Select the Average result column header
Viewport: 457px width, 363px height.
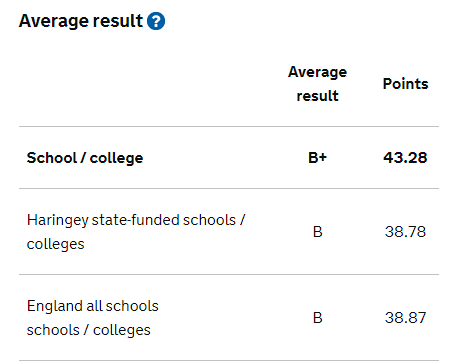[x=317, y=84]
